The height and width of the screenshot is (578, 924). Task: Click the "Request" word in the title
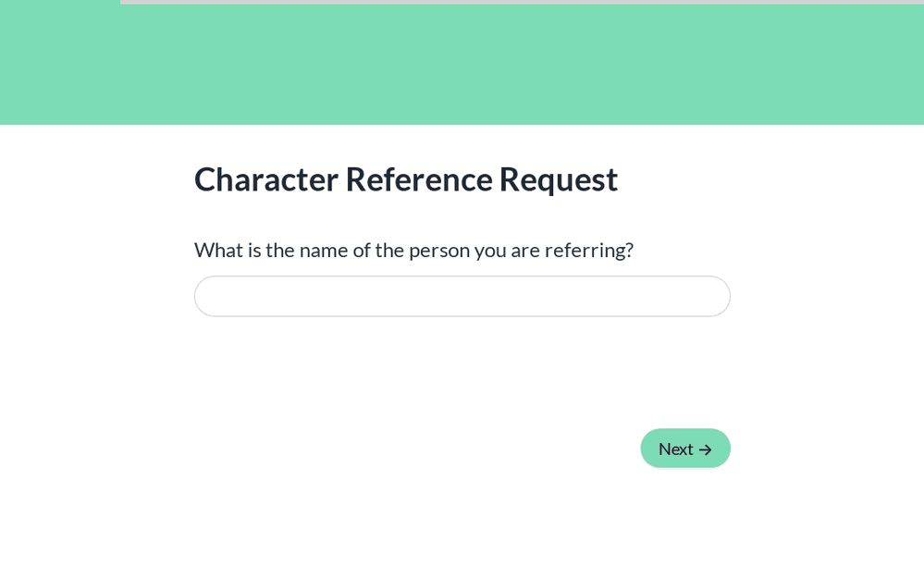click(558, 178)
